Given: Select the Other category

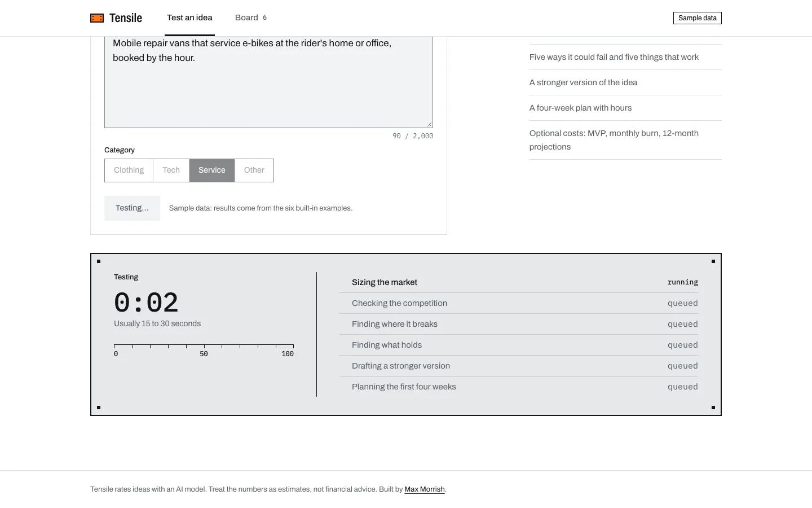Looking at the screenshot, I should click(254, 170).
